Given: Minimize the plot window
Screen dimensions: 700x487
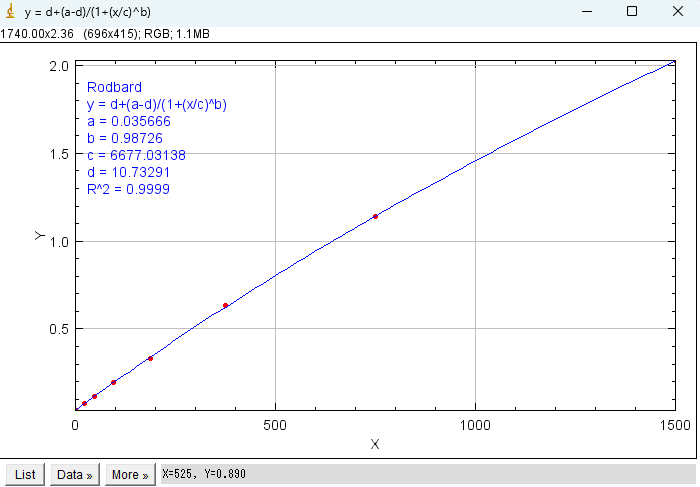Looking at the screenshot, I should point(585,11).
